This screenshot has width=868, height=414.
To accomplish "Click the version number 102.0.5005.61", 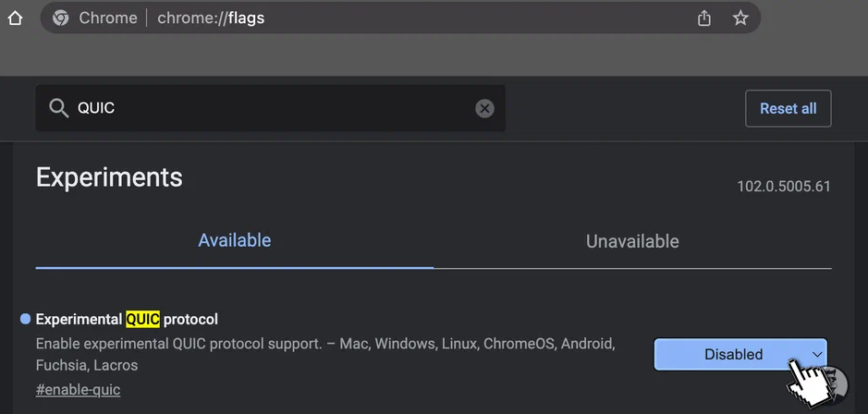I will tap(784, 187).
